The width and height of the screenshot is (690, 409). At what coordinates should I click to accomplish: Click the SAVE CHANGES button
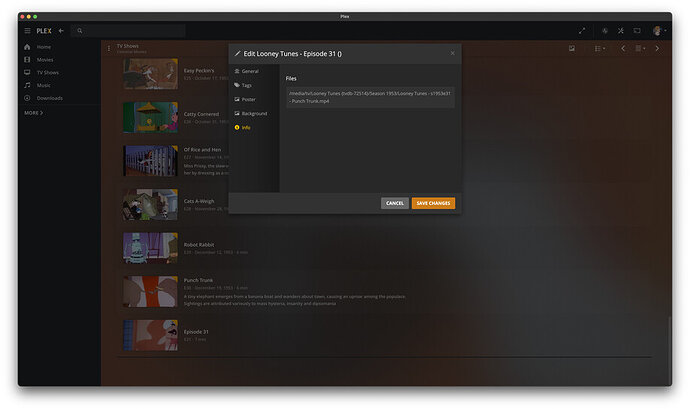pos(433,203)
